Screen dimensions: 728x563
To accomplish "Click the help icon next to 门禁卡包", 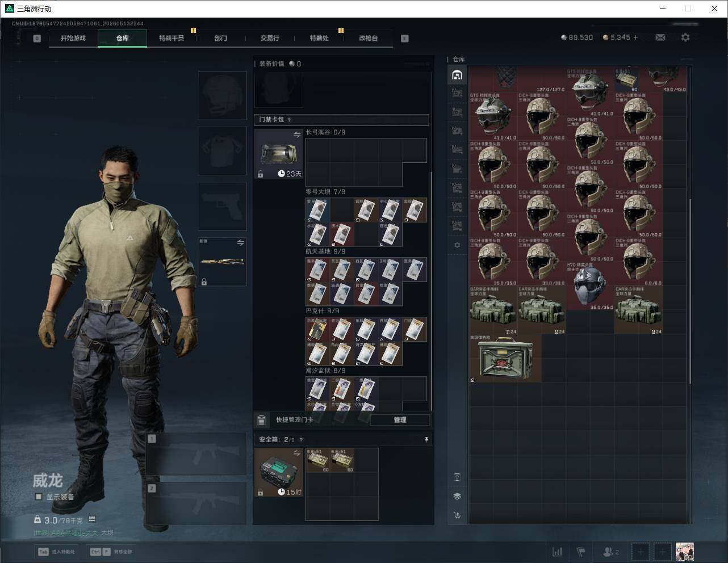I will (290, 120).
